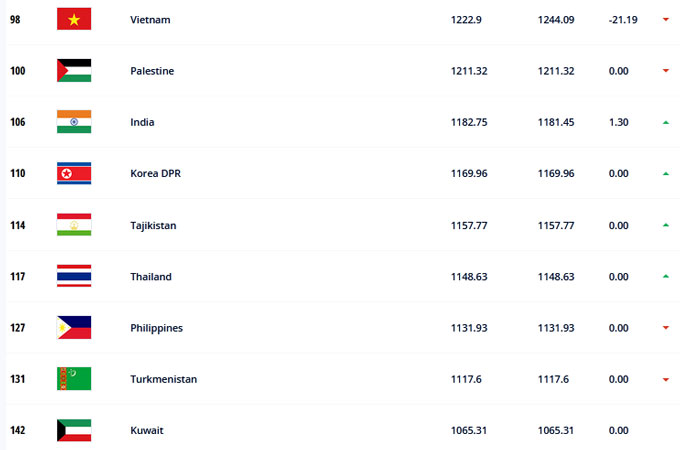Viewport: 680px width, 450px height.
Task: Click the India flag icon
Action: pyautogui.click(x=74, y=121)
